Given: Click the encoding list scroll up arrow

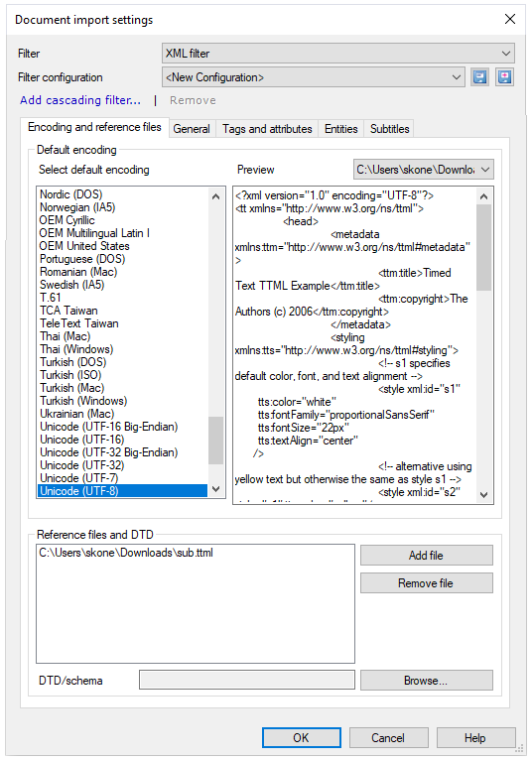Looking at the screenshot, I should pyautogui.click(x=216, y=196).
